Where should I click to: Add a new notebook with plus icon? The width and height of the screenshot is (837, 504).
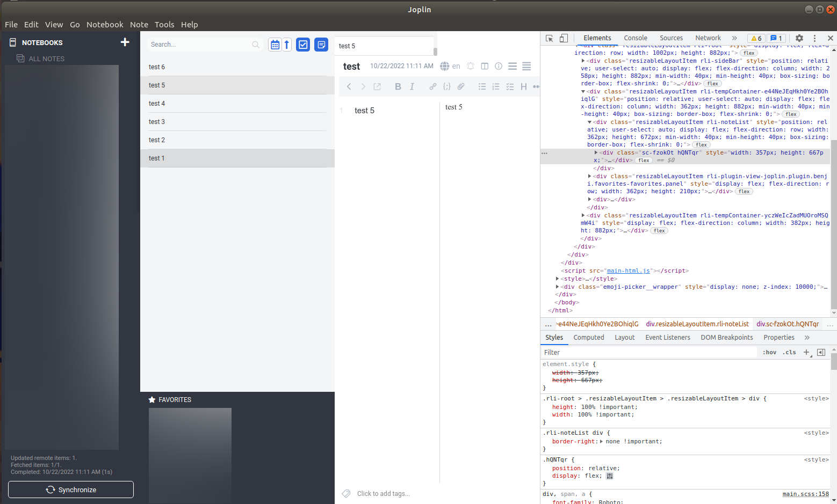coord(125,42)
